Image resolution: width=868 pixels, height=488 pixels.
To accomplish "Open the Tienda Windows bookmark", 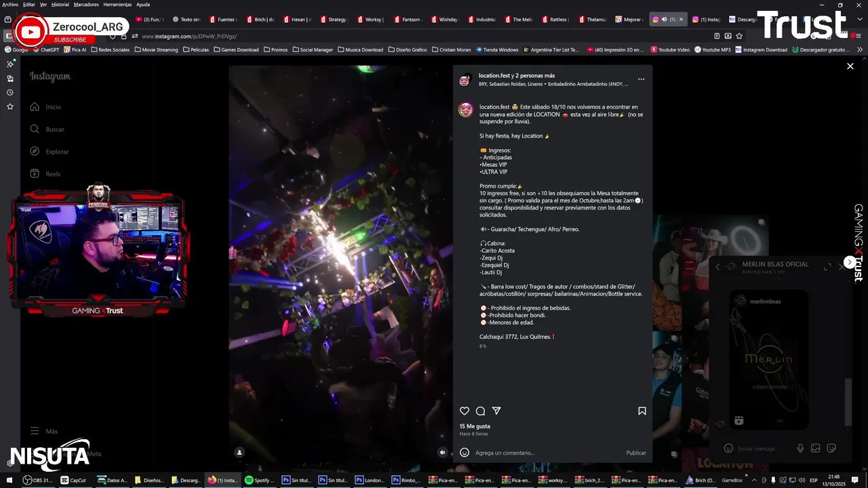I will coord(496,49).
